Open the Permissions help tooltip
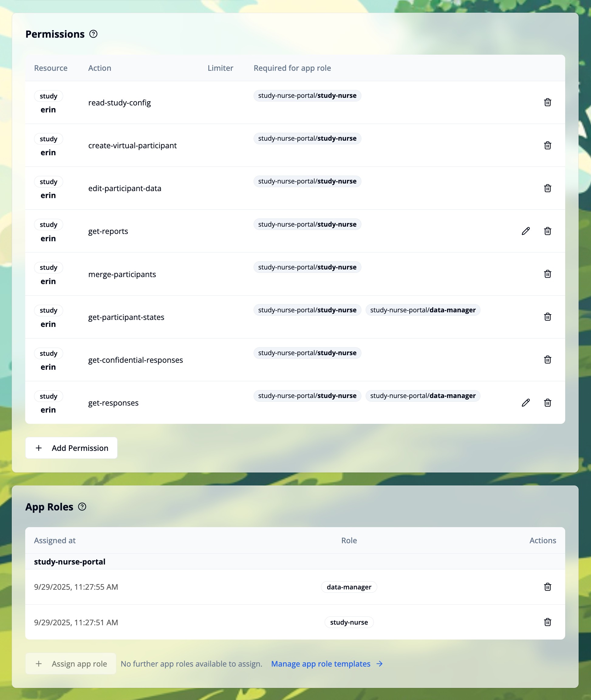591x700 pixels. click(94, 34)
